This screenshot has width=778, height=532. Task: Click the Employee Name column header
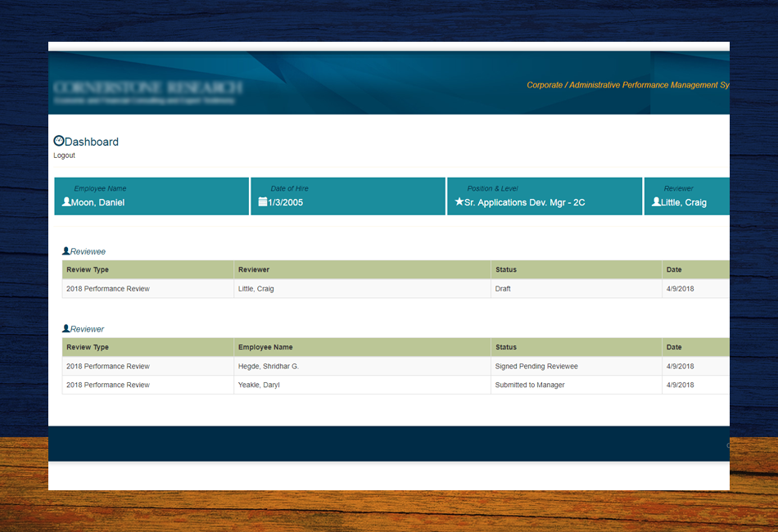coord(265,347)
